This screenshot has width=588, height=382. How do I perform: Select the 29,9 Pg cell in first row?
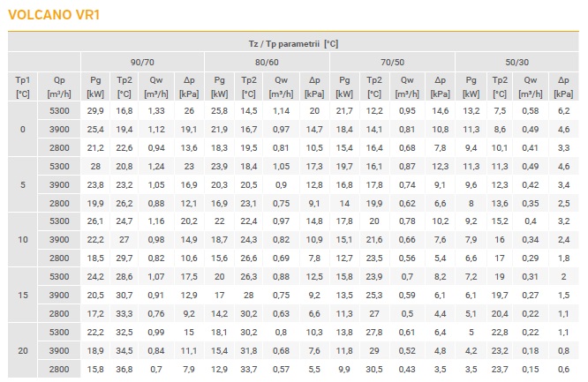(95, 111)
